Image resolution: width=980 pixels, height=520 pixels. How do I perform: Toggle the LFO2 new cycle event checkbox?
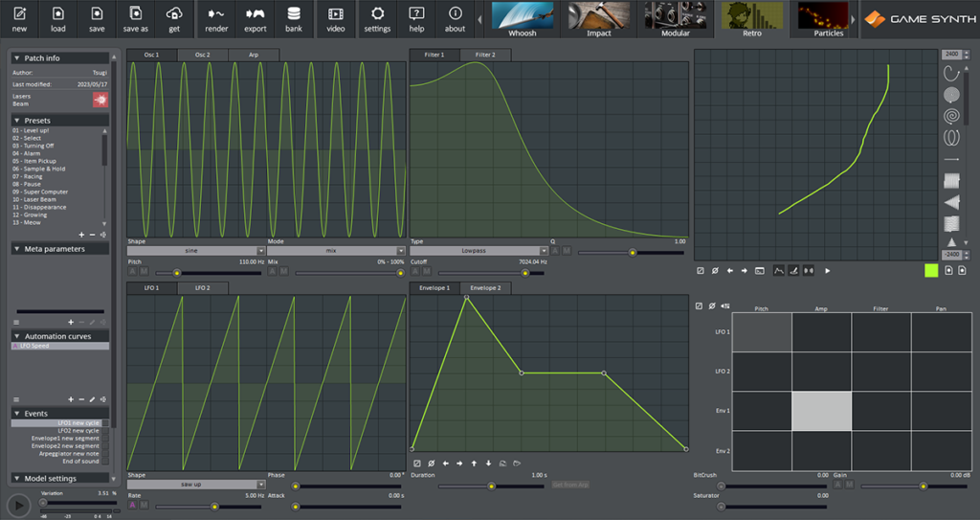click(105, 431)
